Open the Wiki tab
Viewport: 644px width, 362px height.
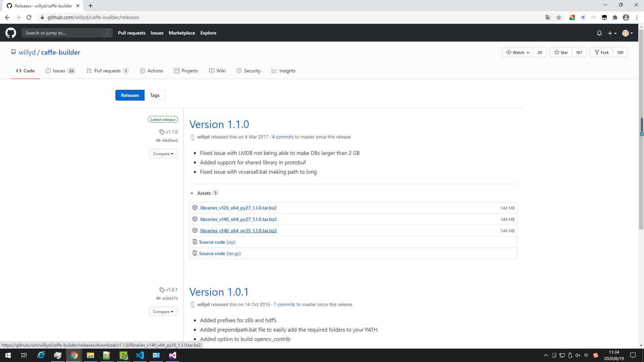click(x=217, y=71)
